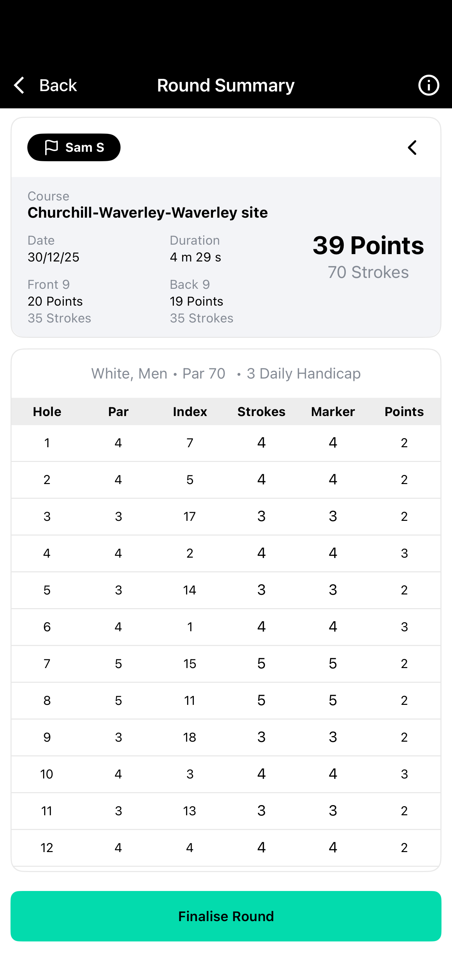Select the Points column header
The height and width of the screenshot is (980, 452).
pos(404,411)
